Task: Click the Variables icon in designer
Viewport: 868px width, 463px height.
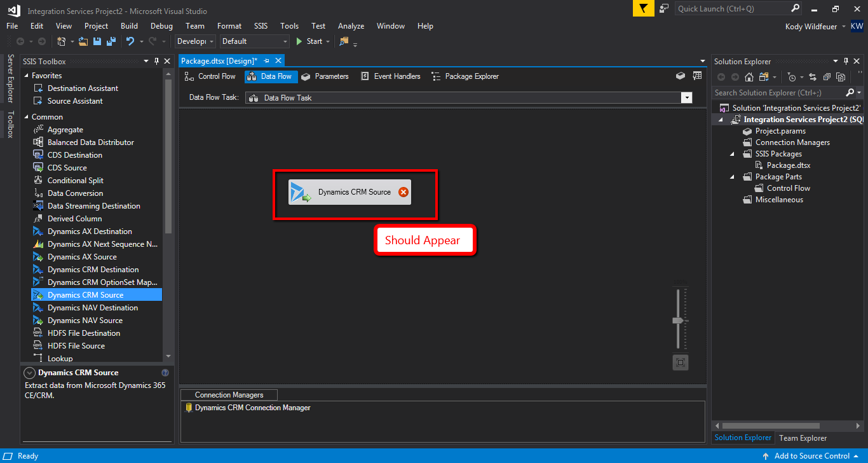Action: (x=697, y=76)
